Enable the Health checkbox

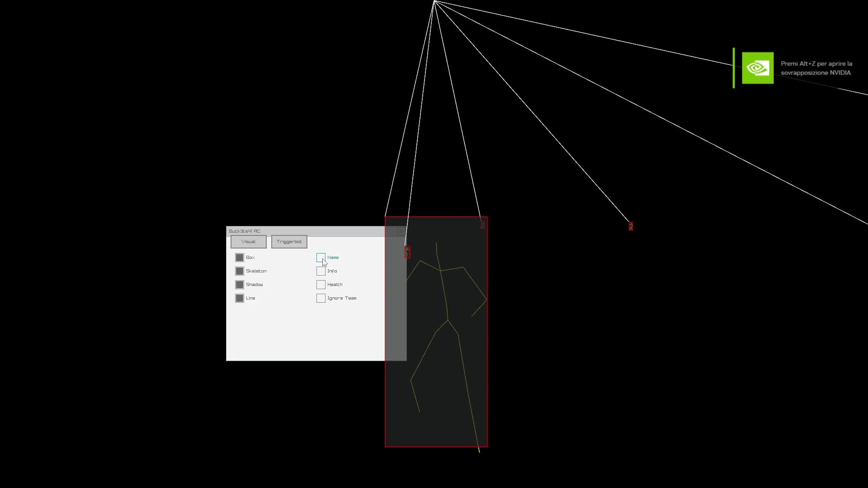[x=321, y=285]
